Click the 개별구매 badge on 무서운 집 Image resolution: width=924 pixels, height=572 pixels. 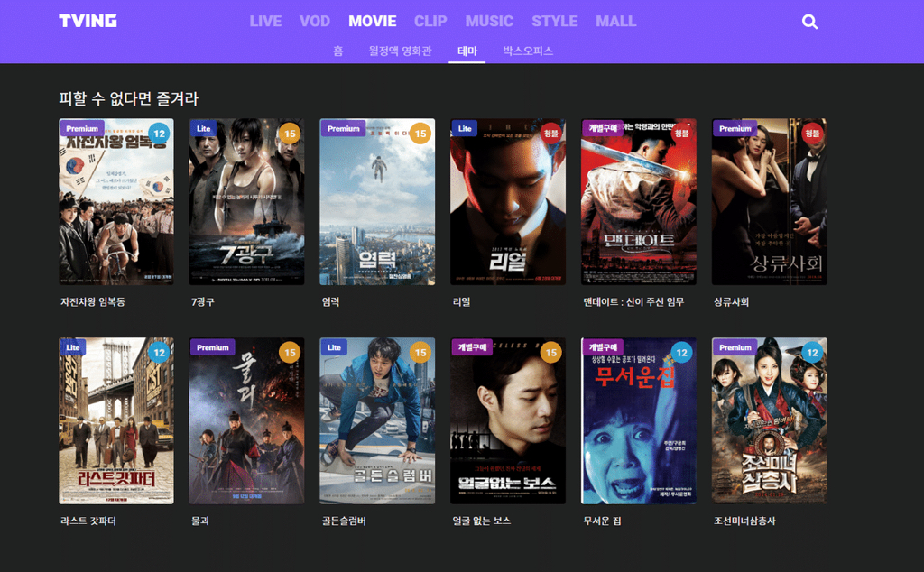603,347
